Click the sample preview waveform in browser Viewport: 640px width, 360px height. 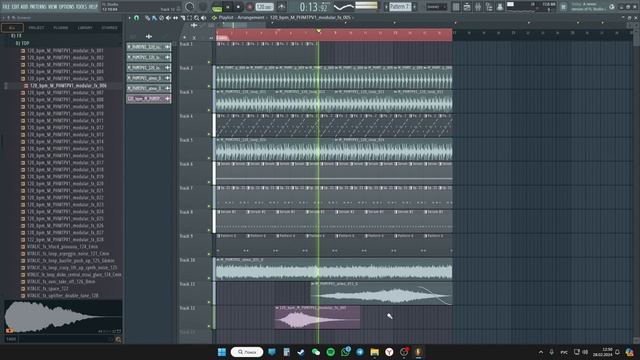pyautogui.click(x=63, y=317)
